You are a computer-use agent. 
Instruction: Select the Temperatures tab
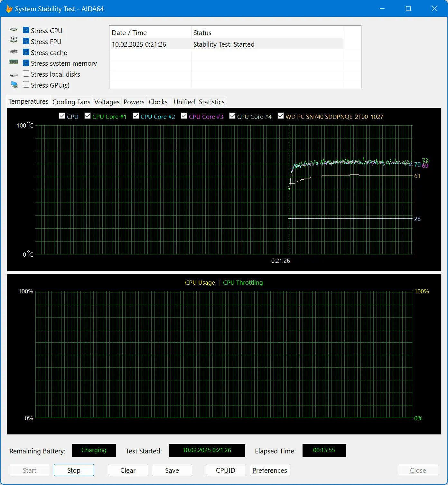click(x=28, y=101)
